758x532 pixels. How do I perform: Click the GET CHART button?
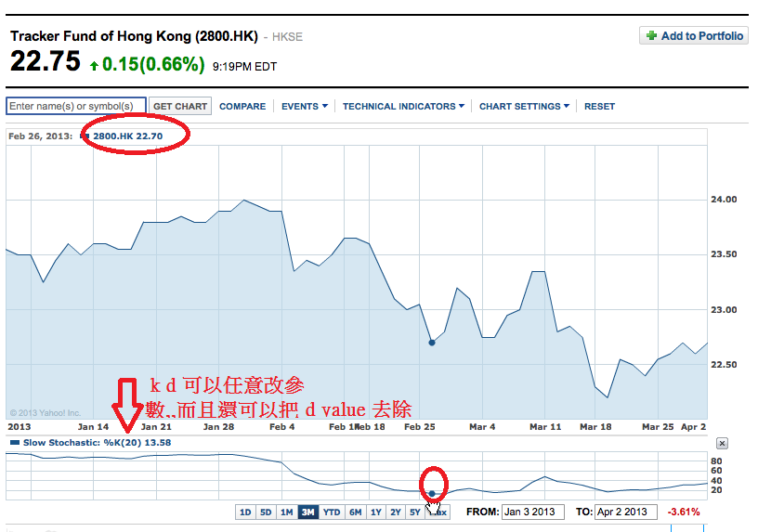pos(180,106)
